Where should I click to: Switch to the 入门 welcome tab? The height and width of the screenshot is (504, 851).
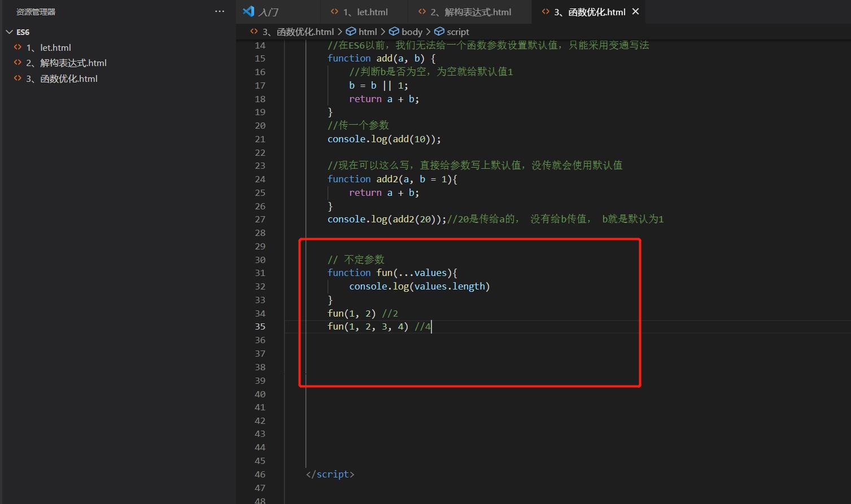point(278,12)
